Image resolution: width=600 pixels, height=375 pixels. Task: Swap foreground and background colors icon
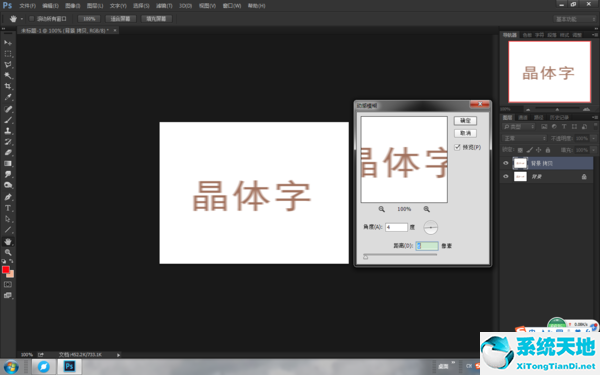pyautogui.click(x=11, y=261)
